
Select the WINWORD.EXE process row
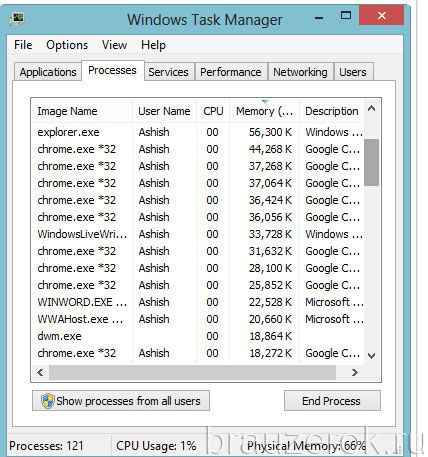click(x=197, y=302)
